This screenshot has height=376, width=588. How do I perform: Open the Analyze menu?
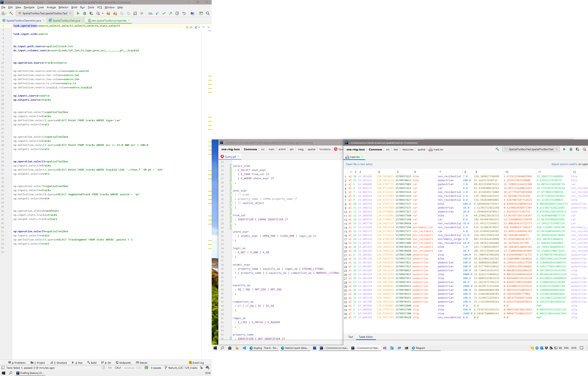click(x=51, y=7)
